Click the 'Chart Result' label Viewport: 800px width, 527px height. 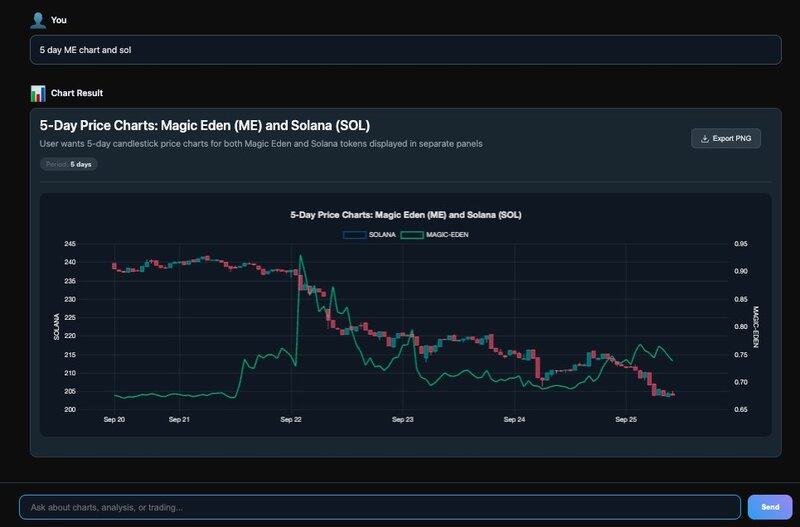click(x=77, y=93)
